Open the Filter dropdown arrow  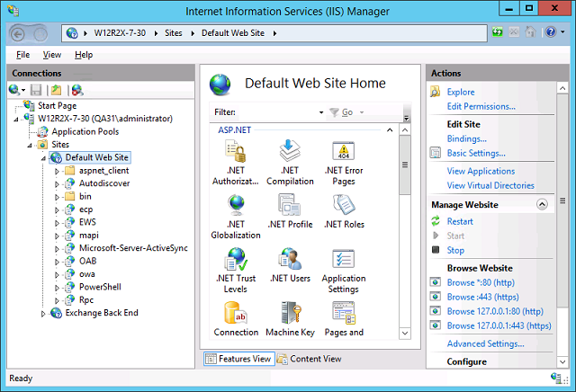click(321, 112)
